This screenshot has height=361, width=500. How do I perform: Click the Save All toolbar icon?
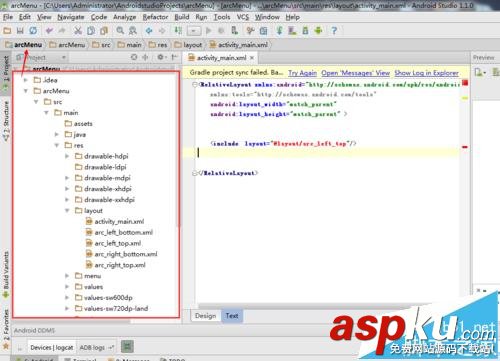pyautogui.click(x=20, y=31)
